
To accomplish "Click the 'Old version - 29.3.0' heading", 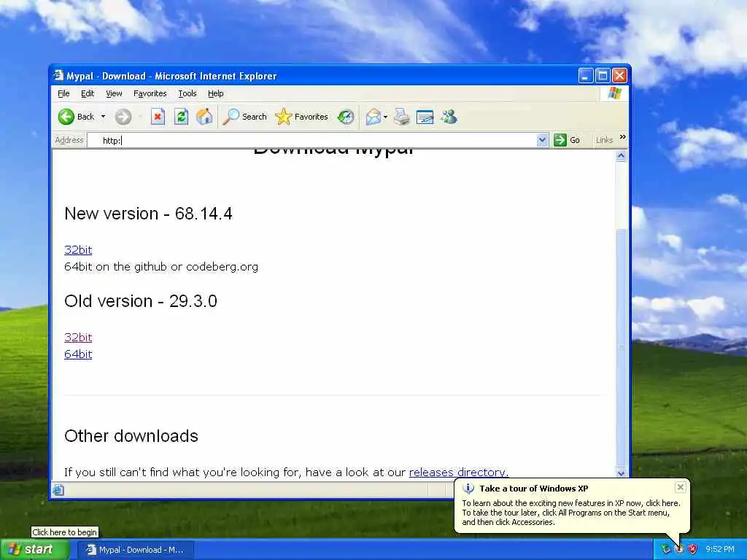I will click(141, 301).
